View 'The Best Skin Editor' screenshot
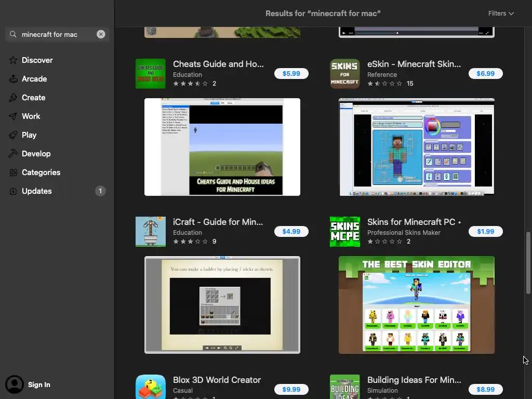Screen dimensions: 532x399 pyautogui.click(x=416, y=305)
